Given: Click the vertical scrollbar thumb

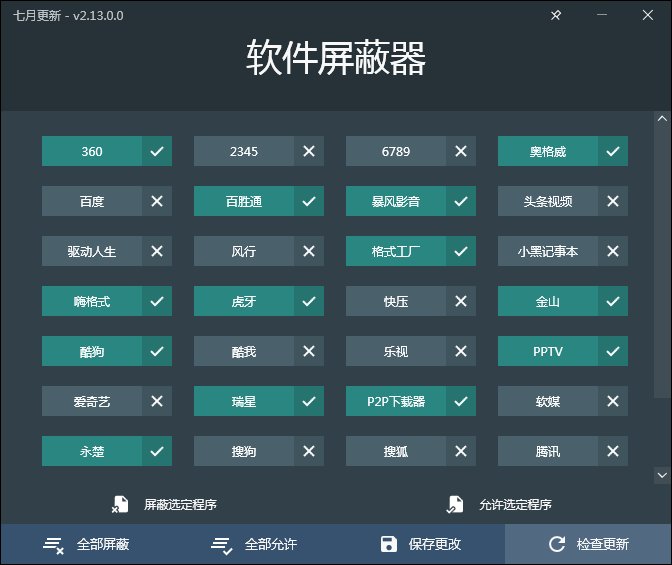Looking at the screenshot, I should pos(662,262).
